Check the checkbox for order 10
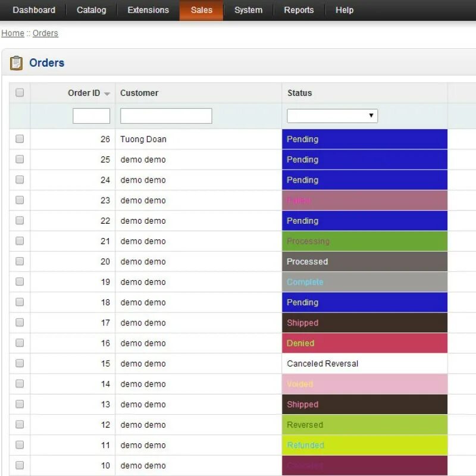The width and height of the screenshot is (476, 476). 20,465
